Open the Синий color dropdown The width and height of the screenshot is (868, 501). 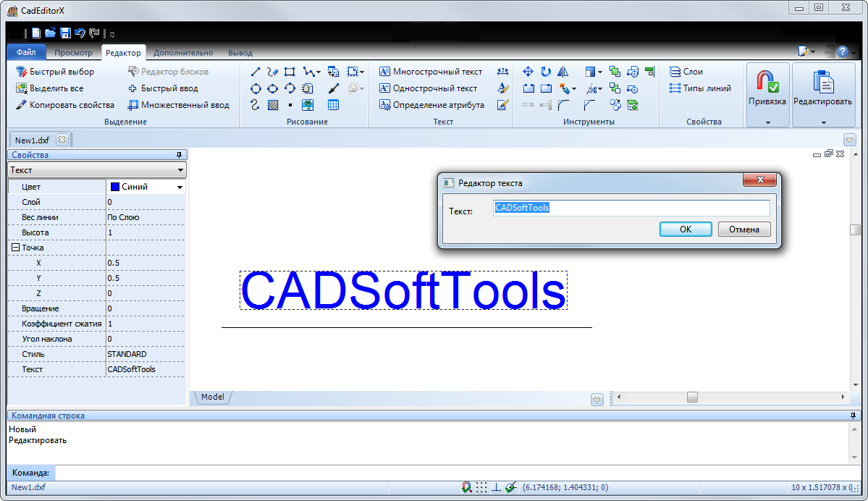coord(181,186)
